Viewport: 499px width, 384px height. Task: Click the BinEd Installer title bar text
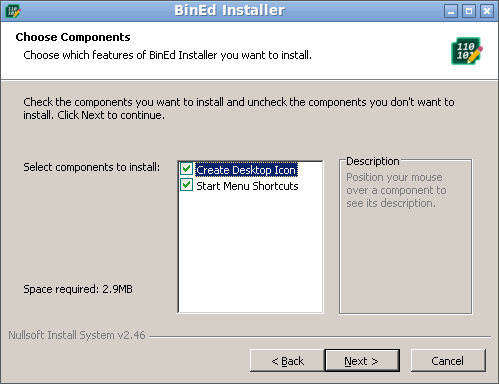coord(229,10)
